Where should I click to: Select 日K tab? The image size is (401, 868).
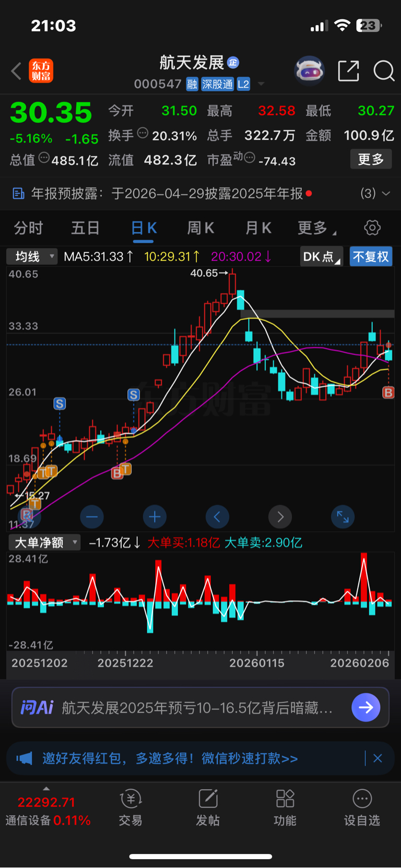144,228
